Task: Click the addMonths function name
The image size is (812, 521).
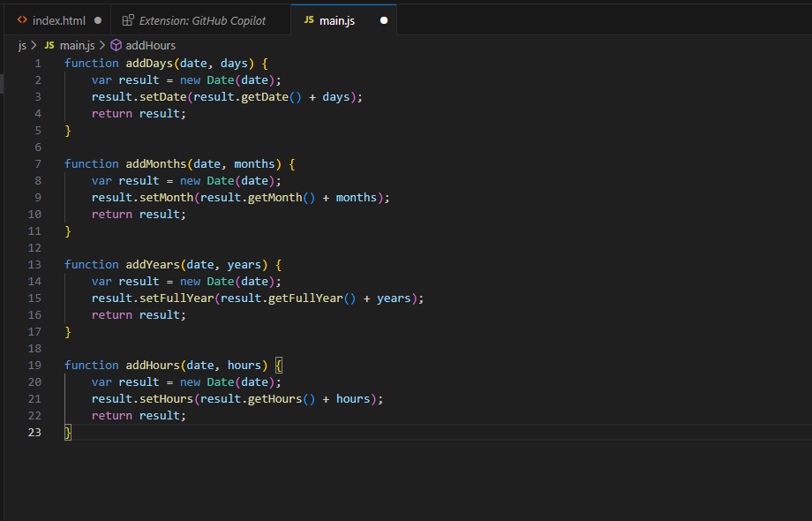Action: point(156,164)
